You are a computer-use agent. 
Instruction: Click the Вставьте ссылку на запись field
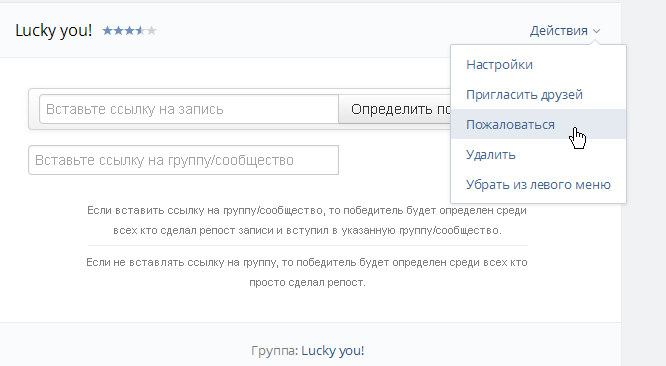[x=189, y=109]
